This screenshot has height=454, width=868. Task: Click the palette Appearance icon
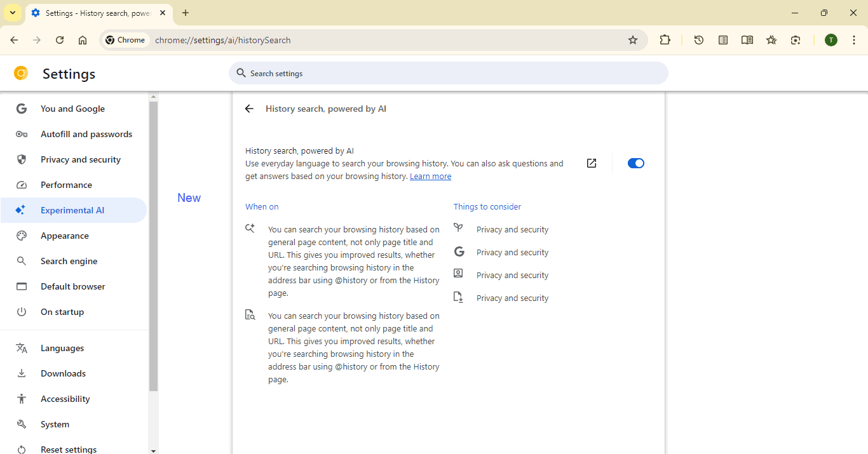pyautogui.click(x=22, y=236)
